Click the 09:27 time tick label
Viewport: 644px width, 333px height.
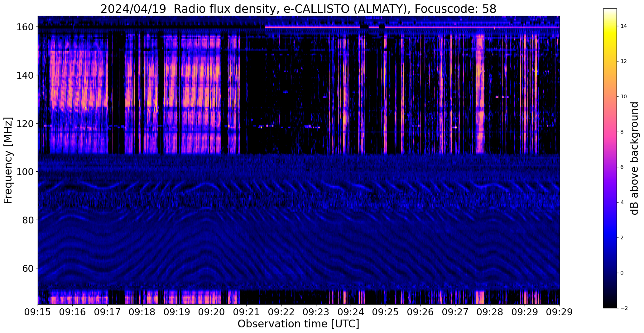[x=455, y=312]
